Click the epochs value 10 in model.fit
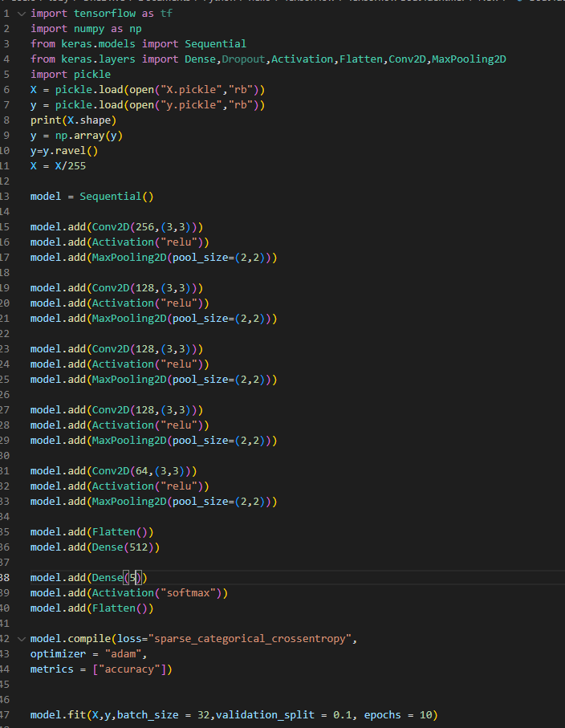This screenshot has height=728, width=565. coord(425,715)
